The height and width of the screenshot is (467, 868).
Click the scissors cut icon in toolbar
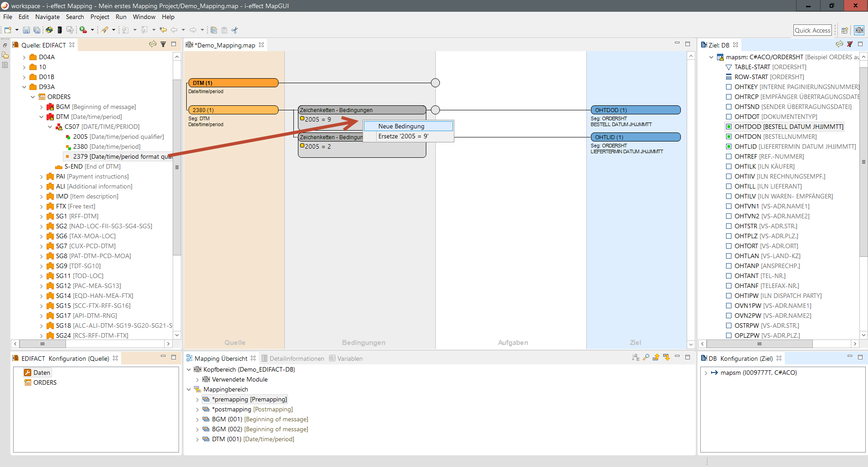tap(235, 30)
